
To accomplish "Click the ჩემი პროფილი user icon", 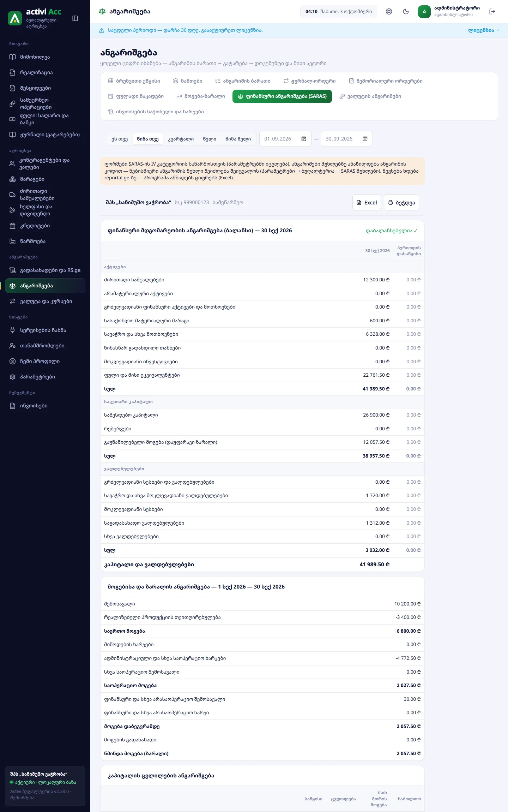I will [x=12, y=361].
